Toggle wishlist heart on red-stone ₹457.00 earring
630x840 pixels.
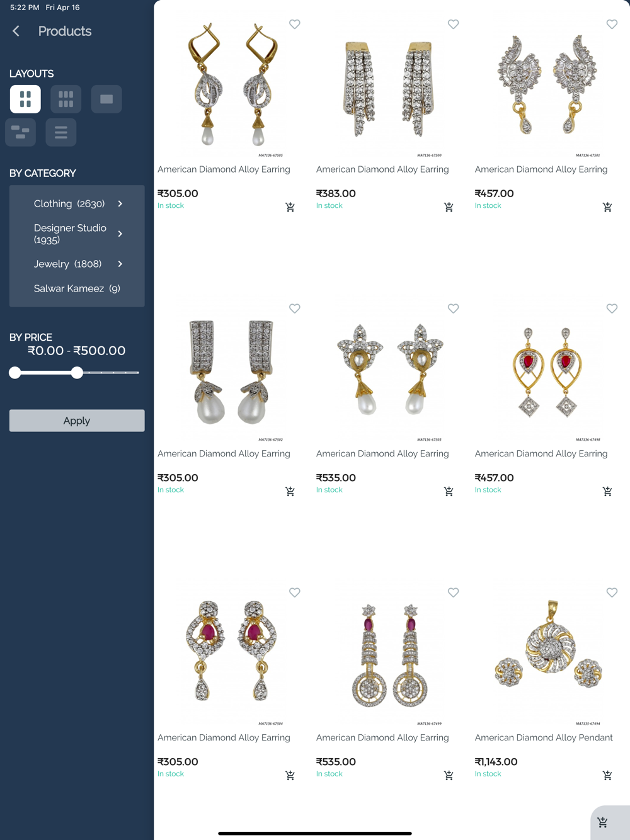click(612, 309)
